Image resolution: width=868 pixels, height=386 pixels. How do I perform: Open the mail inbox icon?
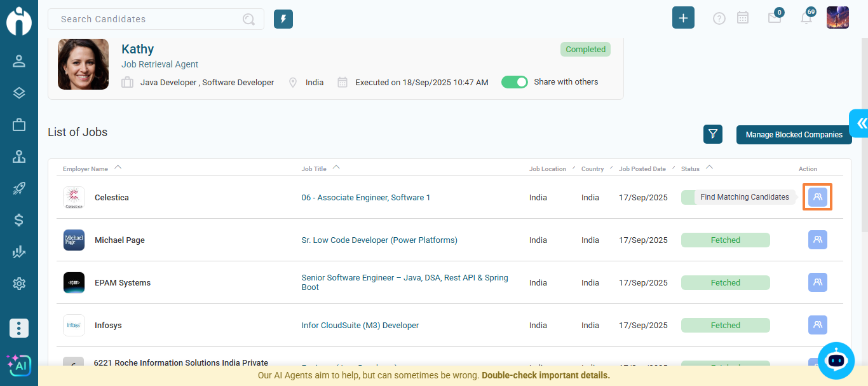pos(774,18)
